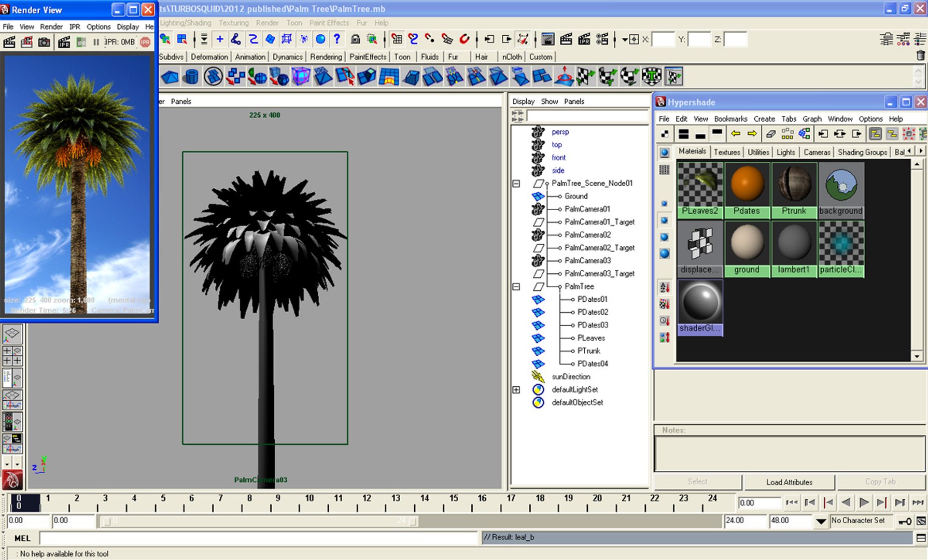Select the PLeaves2 material swatch
Screen dimensions: 928x560
[700, 189]
